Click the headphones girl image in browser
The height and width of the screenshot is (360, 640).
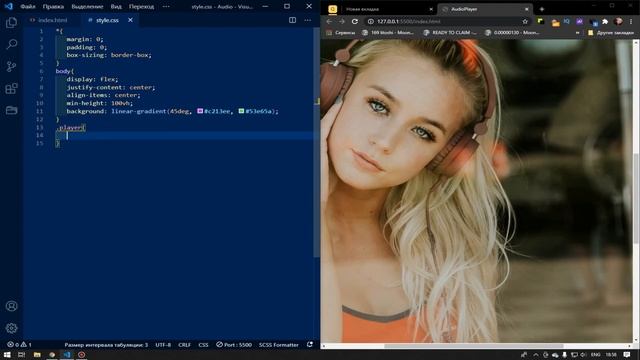(x=477, y=191)
